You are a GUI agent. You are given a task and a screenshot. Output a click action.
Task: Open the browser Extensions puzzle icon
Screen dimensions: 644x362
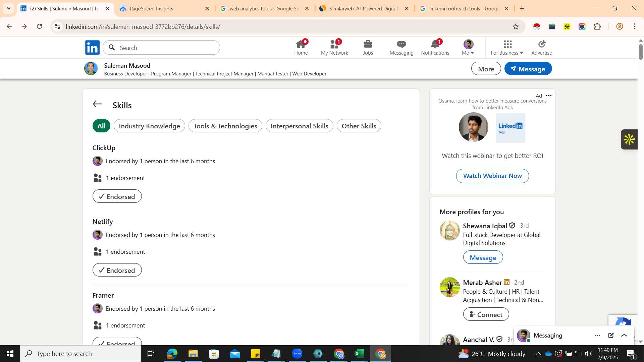597,26
